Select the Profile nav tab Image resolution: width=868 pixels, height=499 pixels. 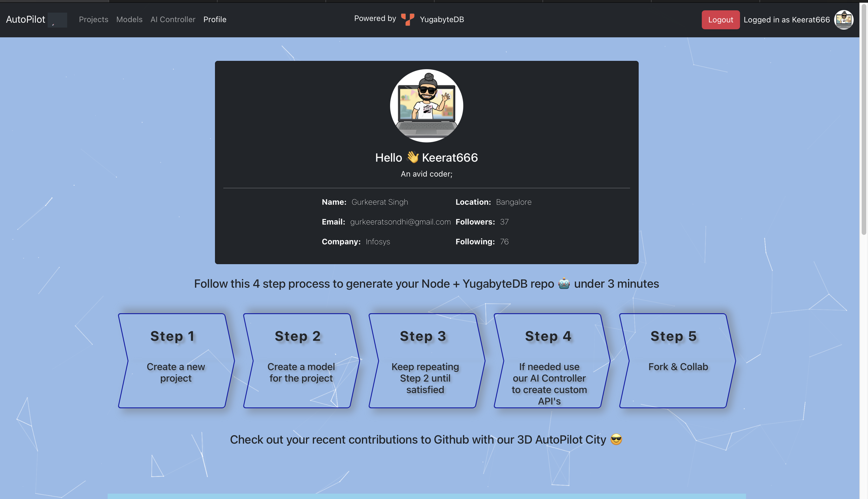click(215, 20)
